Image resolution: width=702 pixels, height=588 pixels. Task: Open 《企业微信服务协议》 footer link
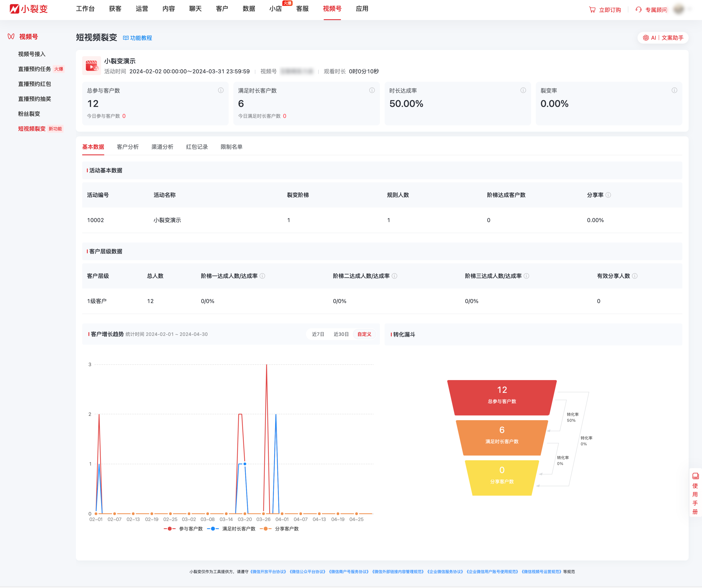pos(445,572)
